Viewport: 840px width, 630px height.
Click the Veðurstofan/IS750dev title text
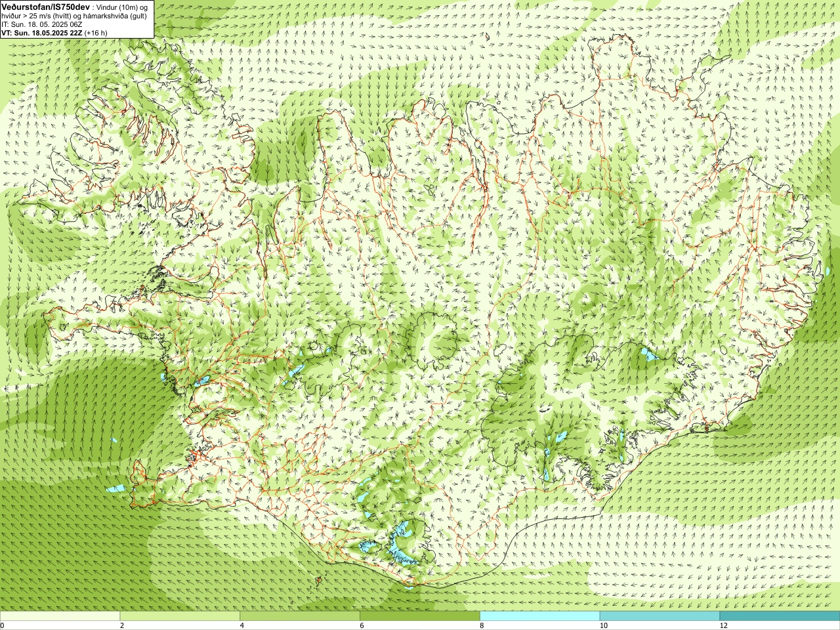(45, 7)
